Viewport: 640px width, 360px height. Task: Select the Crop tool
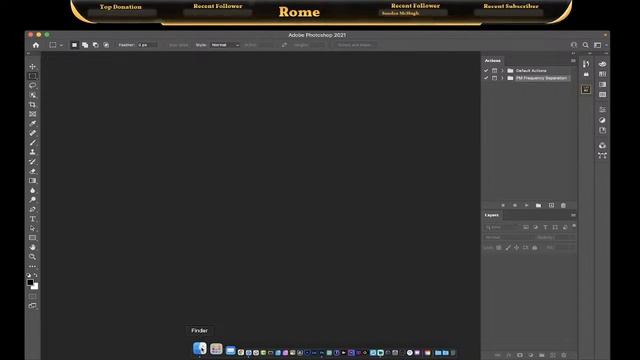(33, 104)
